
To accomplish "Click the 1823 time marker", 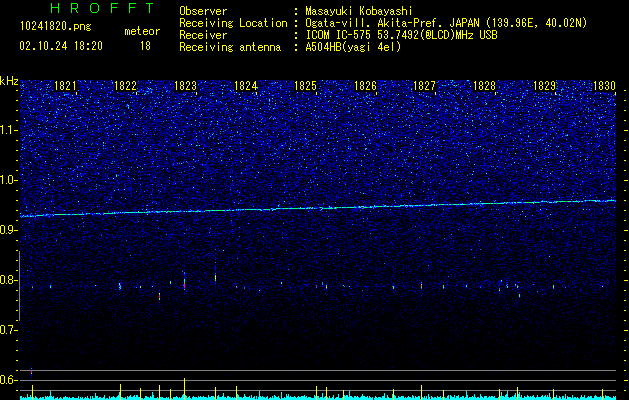I will pos(185,86).
